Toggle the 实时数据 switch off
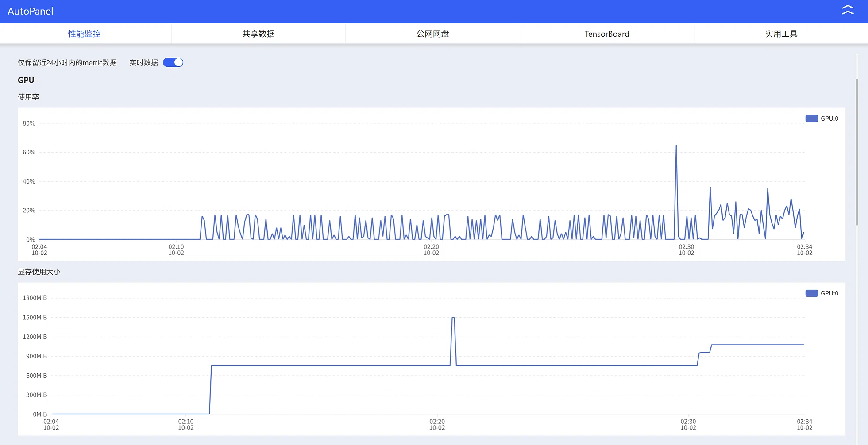Image resolution: width=868 pixels, height=445 pixels. [173, 62]
